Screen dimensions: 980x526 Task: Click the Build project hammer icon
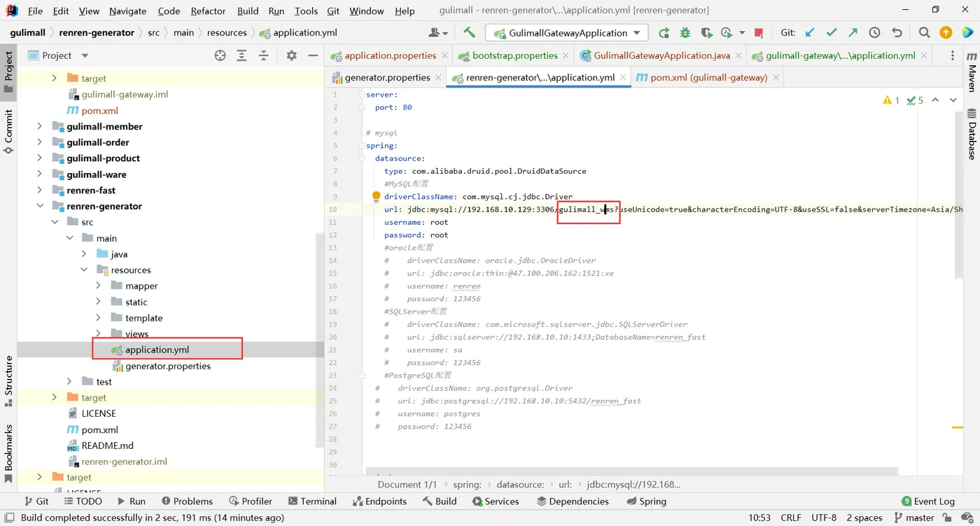pyautogui.click(x=469, y=32)
